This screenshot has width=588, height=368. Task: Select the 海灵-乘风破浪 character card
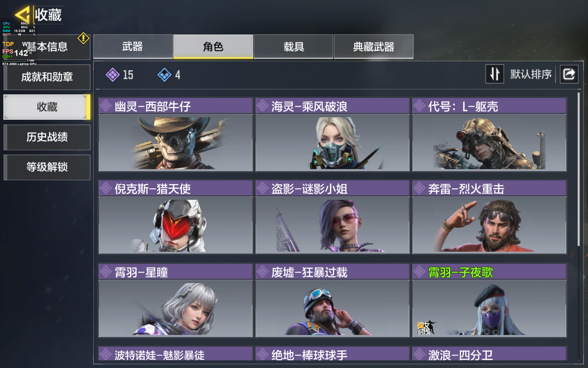tap(332, 135)
